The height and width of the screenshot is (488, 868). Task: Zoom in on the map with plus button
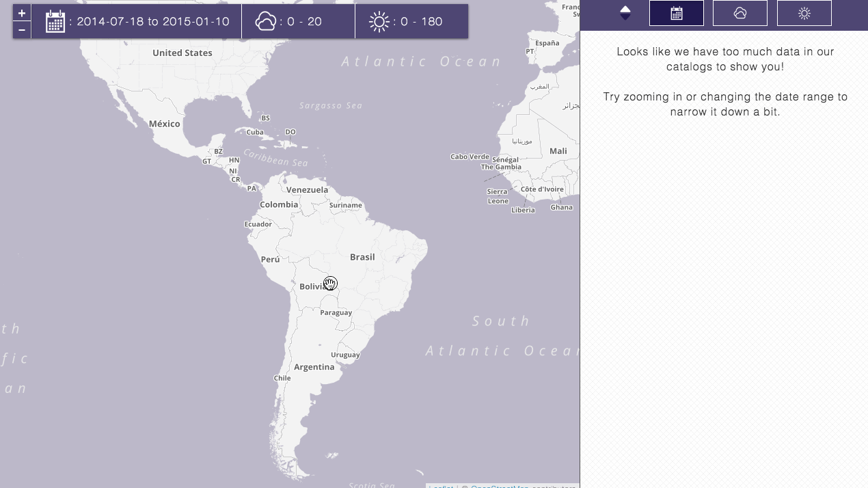point(22,13)
